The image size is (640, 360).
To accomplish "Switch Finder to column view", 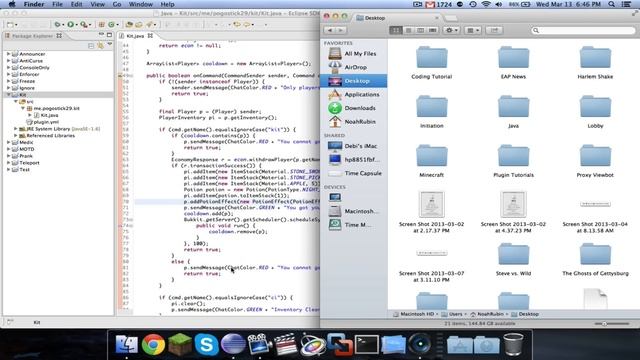I will 420,30.
